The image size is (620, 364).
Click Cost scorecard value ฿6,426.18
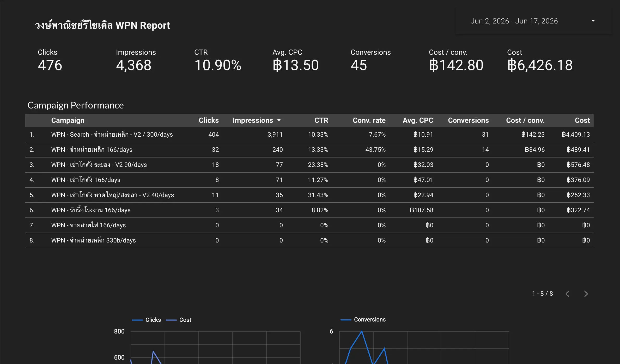540,65
